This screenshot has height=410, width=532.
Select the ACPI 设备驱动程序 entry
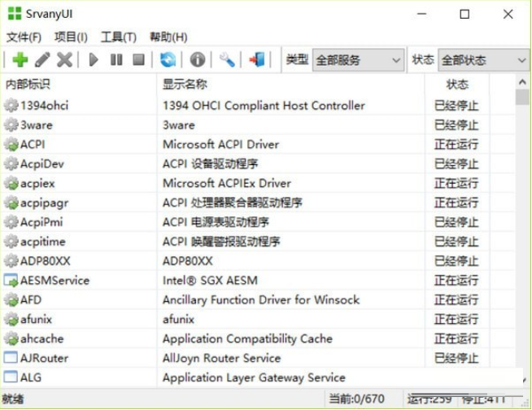(x=210, y=164)
